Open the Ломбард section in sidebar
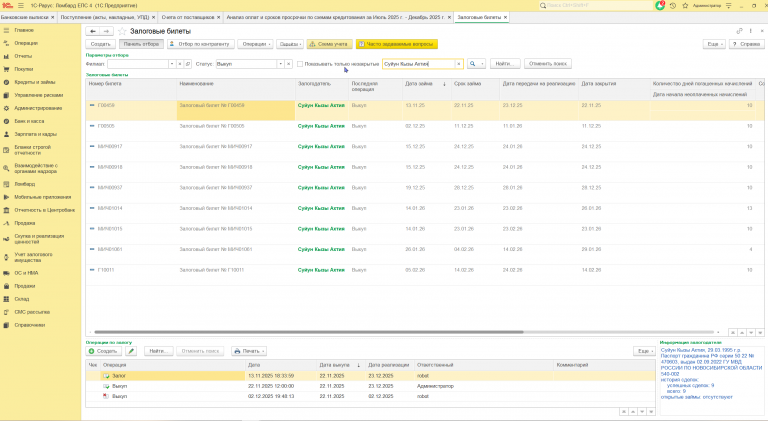The height and width of the screenshot is (421, 768). [24, 185]
